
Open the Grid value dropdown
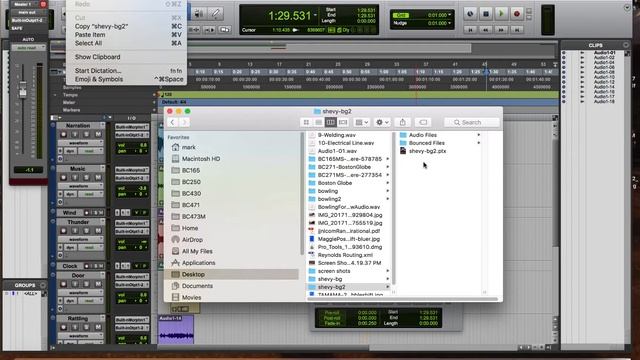[449, 15]
